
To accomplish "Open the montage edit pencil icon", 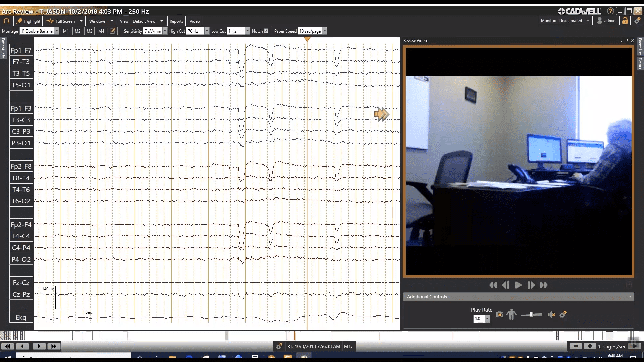I will [113, 31].
